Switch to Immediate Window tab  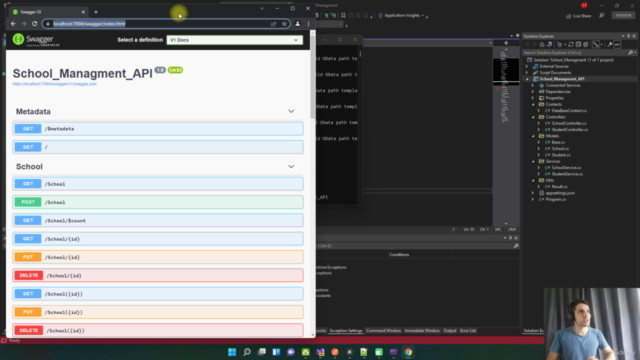[422, 331]
